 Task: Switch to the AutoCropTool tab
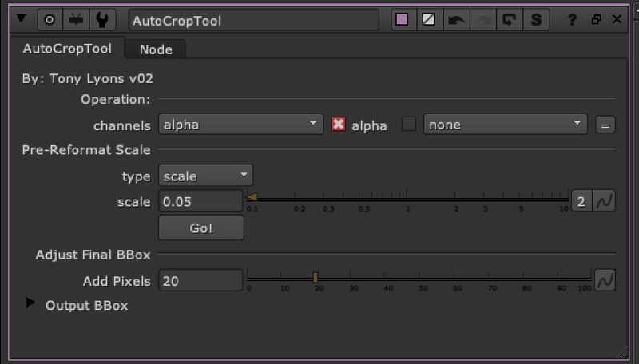coord(67,49)
